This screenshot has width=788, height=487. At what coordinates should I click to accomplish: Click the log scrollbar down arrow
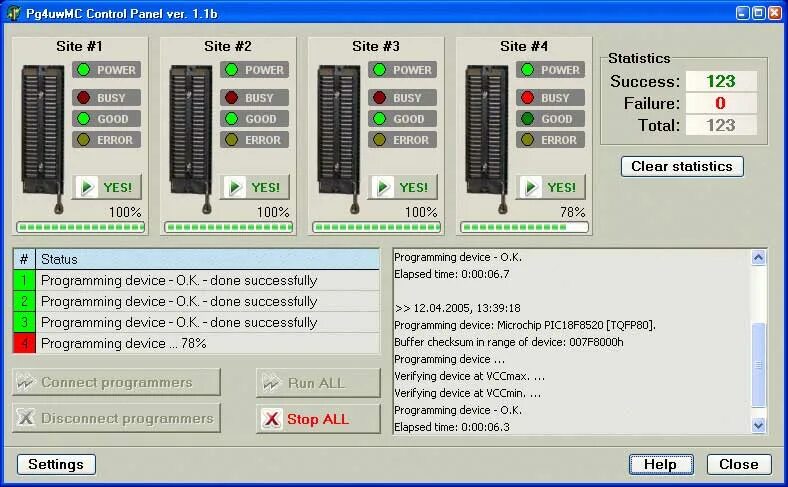[x=758, y=426]
